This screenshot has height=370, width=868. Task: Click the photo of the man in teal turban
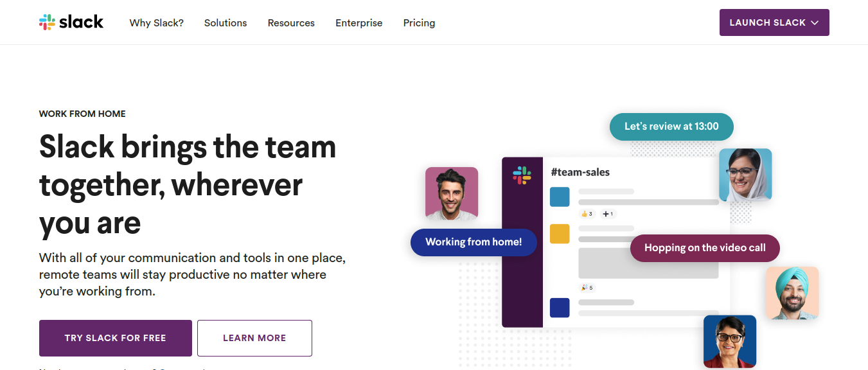[x=792, y=293]
